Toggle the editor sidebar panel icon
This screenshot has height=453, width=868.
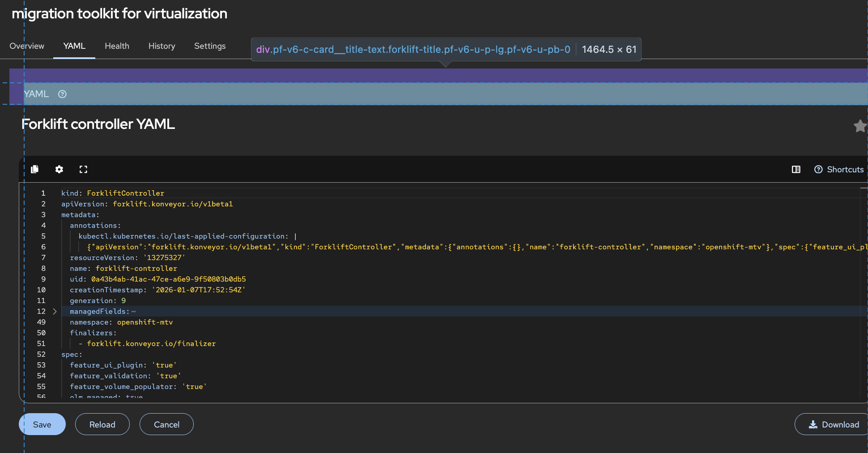tap(796, 169)
